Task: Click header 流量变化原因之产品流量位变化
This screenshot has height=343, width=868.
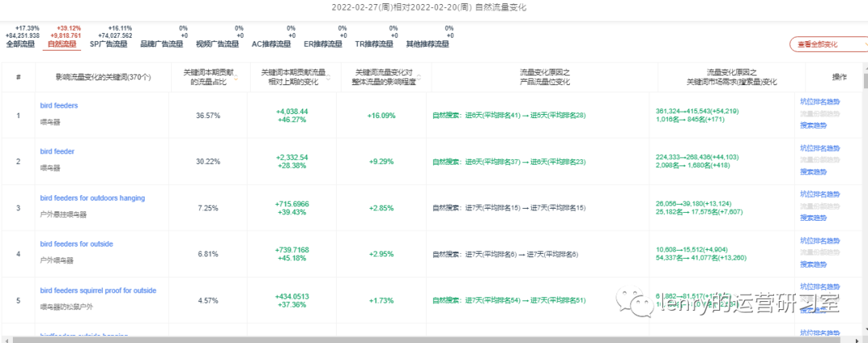Action: coord(545,77)
